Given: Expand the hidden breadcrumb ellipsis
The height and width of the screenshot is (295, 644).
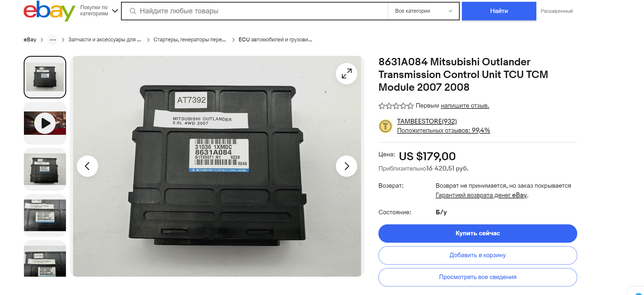Looking at the screenshot, I should tap(53, 40).
